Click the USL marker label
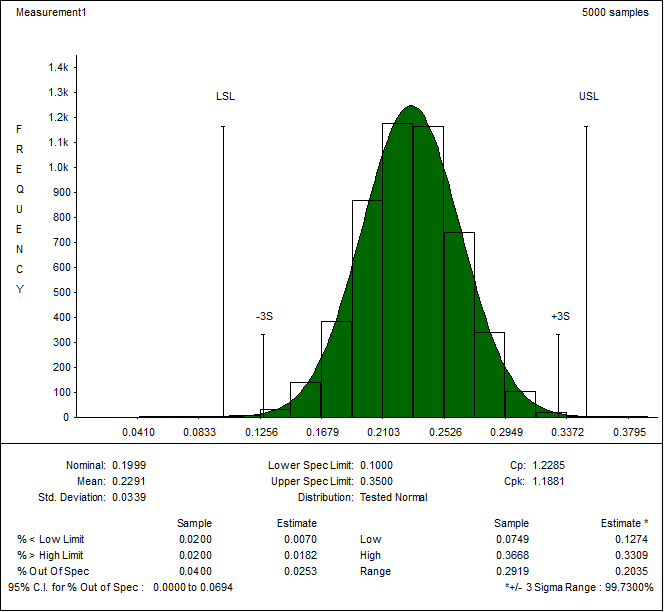 pos(589,97)
